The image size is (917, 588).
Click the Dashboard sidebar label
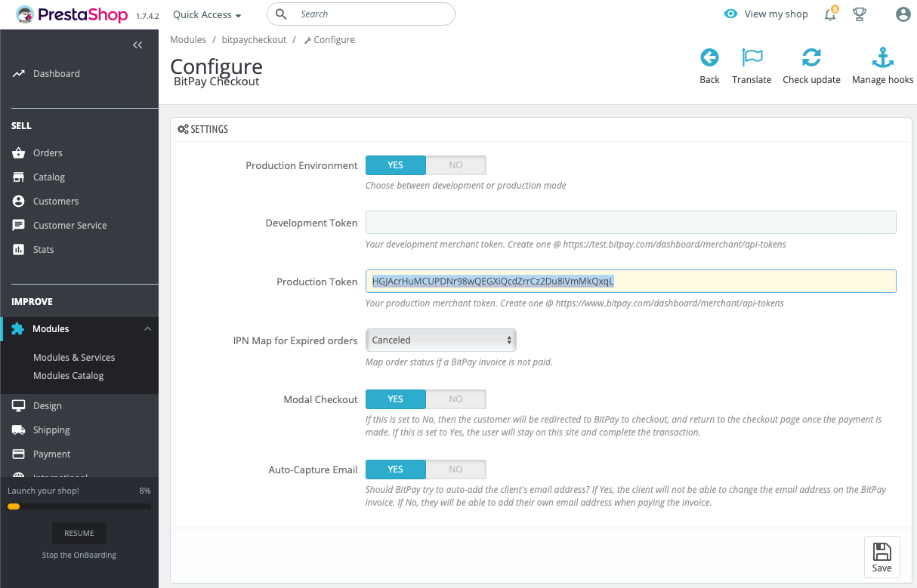[57, 74]
